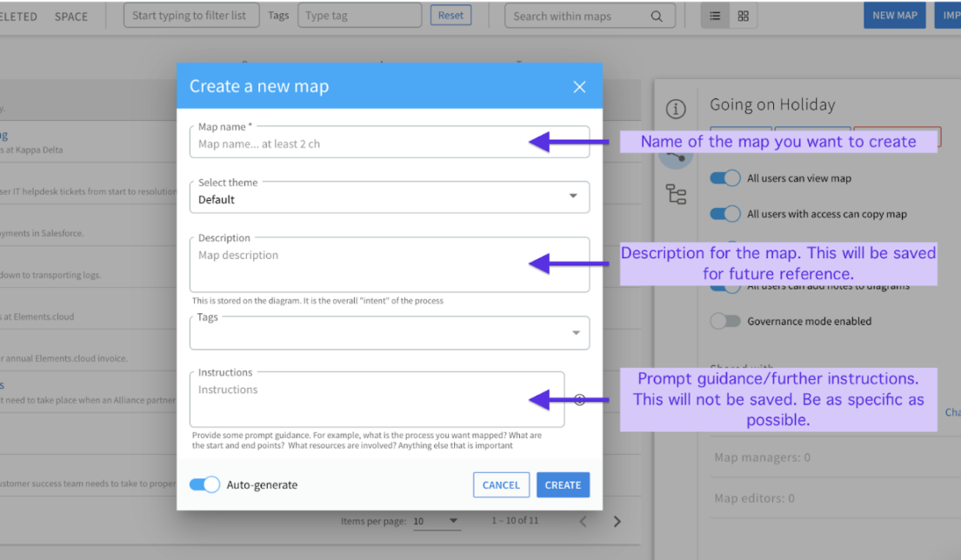
Task: Click the info icon on the map details sidebar
Action: [677, 109]
